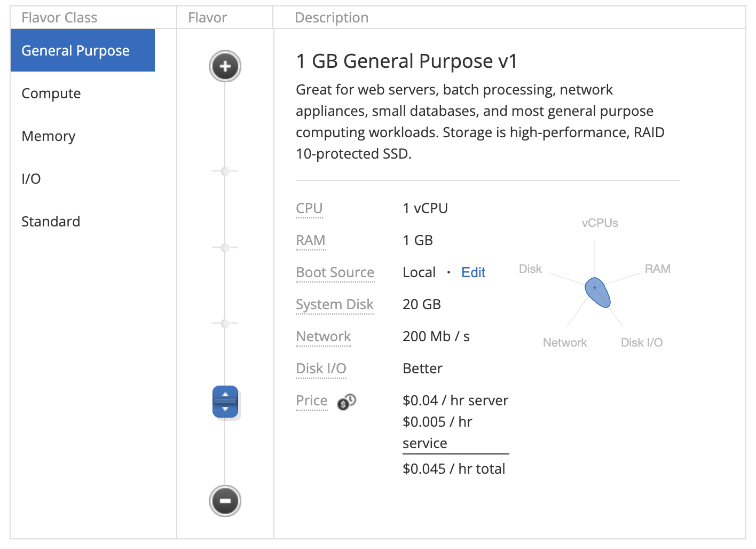Click the down arrow on the slider handle

(225, 409)
